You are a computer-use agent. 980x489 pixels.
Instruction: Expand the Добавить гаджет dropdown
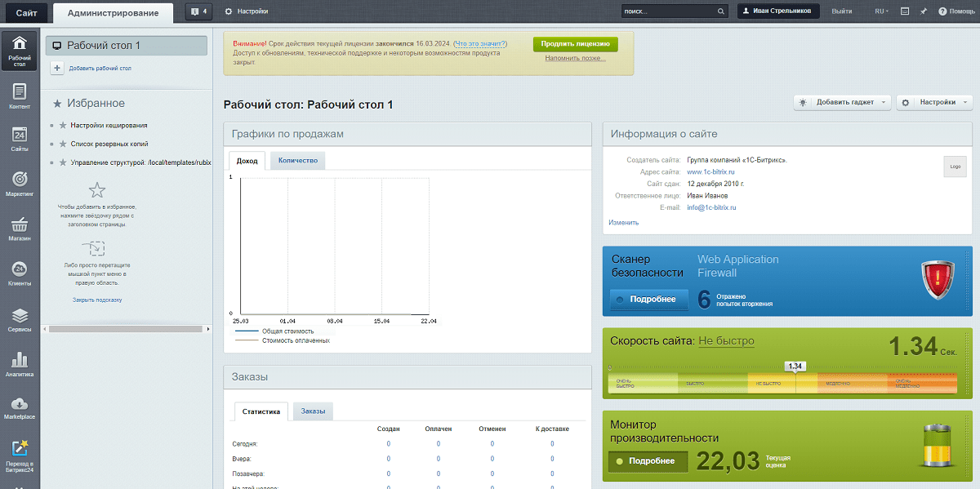(x=883, y=103)
